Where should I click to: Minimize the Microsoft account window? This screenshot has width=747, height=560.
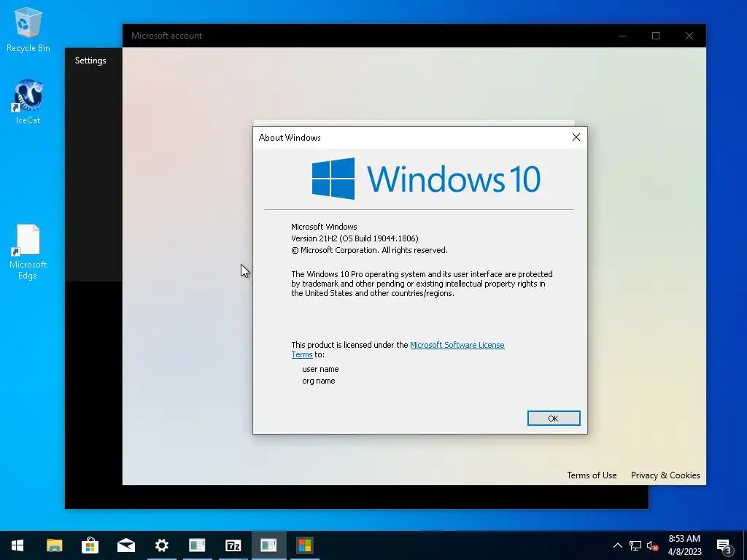[622, 36]
